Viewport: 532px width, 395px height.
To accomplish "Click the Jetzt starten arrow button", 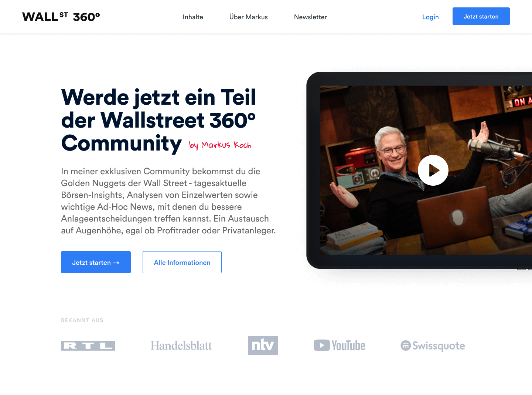I will tap(96, 262).
